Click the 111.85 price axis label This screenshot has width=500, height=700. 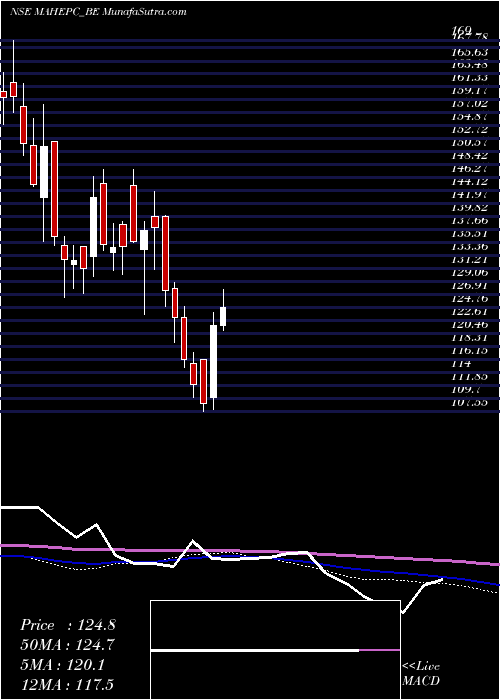click(469, 376)
